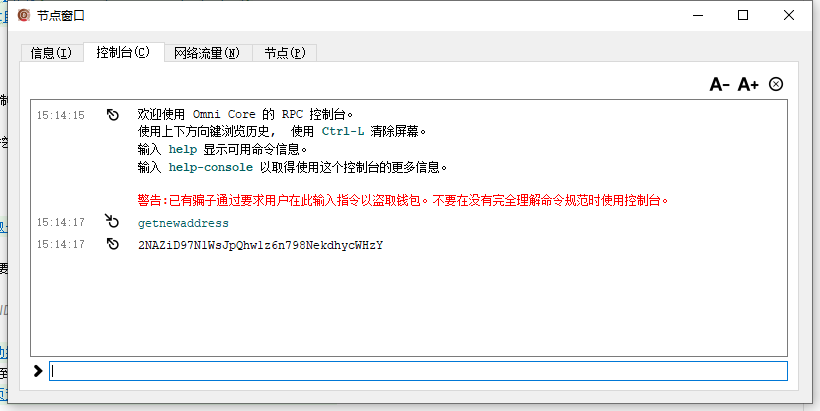The width and height of the screenshot is (820, 411).
Task: Click the help-console keyword
Action: (211, 168)
